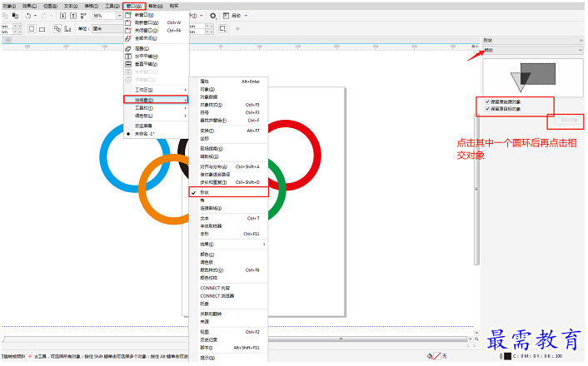This screenshot has height=366, width=588.
Task: Select the landscape page orientation icon
Action: tap(42, 29)
